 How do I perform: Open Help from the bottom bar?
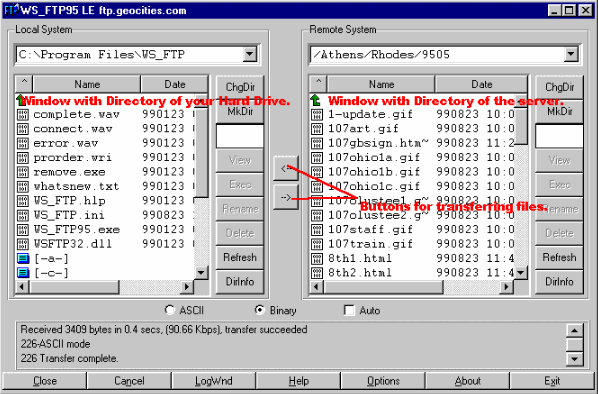pos(298,381)
